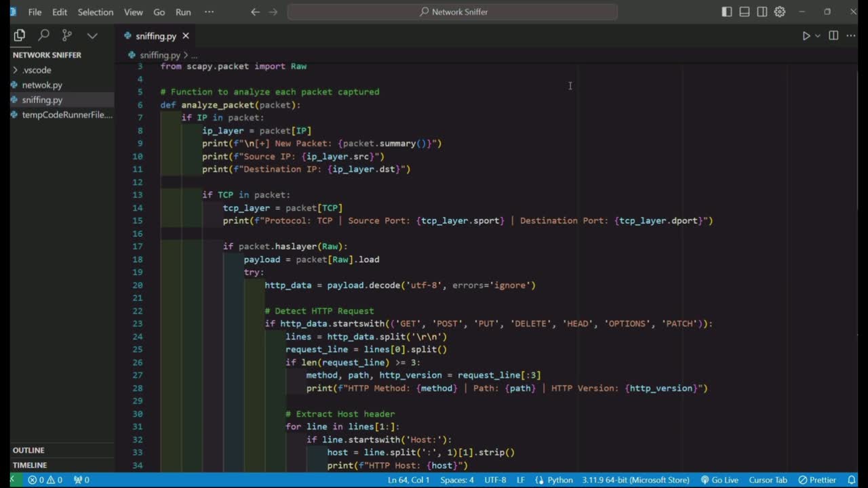Click line number 23 in the gutter
Viewport: 868px width, 488px height.
pos(138,324)
